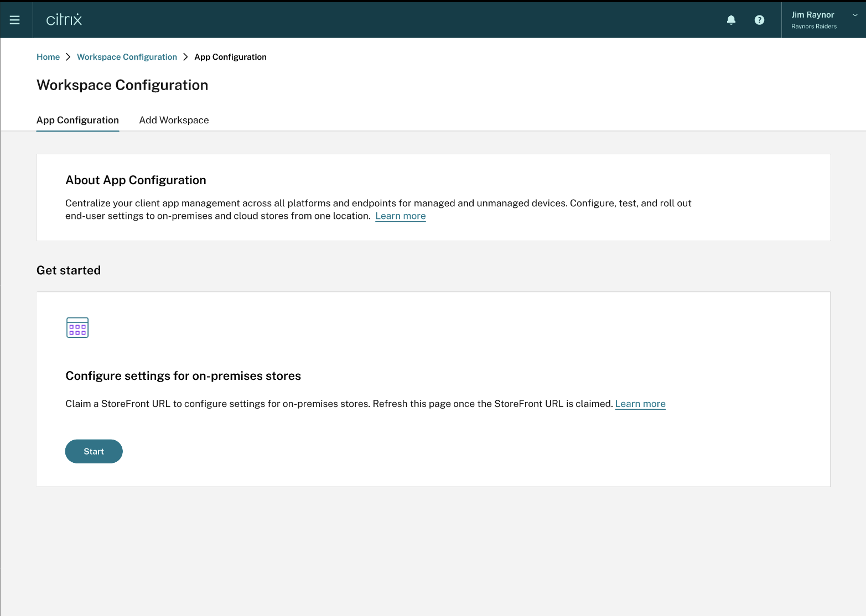Open Learn more in About App Configuration
866x616 pixels.
pyautogui.click(x=400, y=216)
